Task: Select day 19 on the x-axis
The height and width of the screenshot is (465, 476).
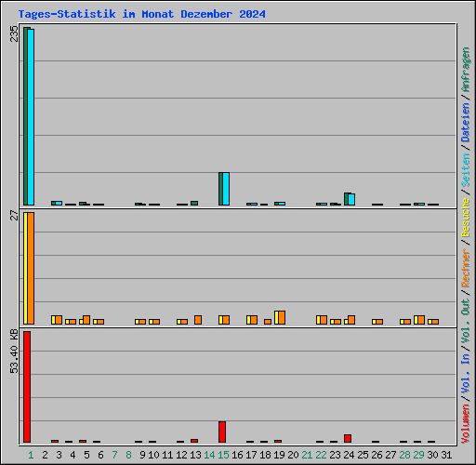Action: 279,455
